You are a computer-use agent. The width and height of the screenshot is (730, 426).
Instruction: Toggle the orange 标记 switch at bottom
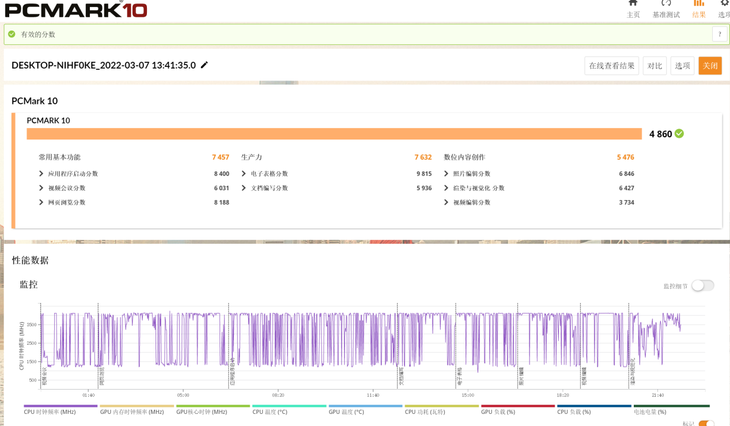pos(706,423)
